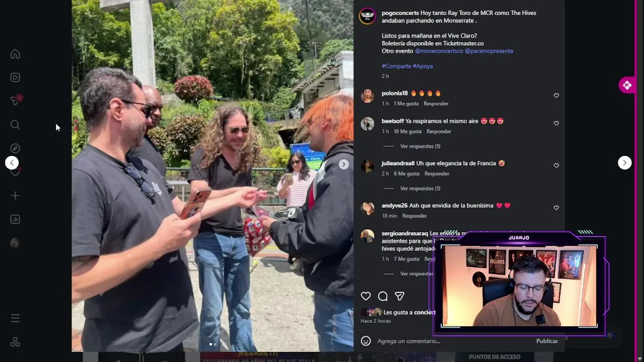Like beetsoff's comment heart
Viewport: 644px width, 362px height.
pyautogui.click(x=556, y=123)
